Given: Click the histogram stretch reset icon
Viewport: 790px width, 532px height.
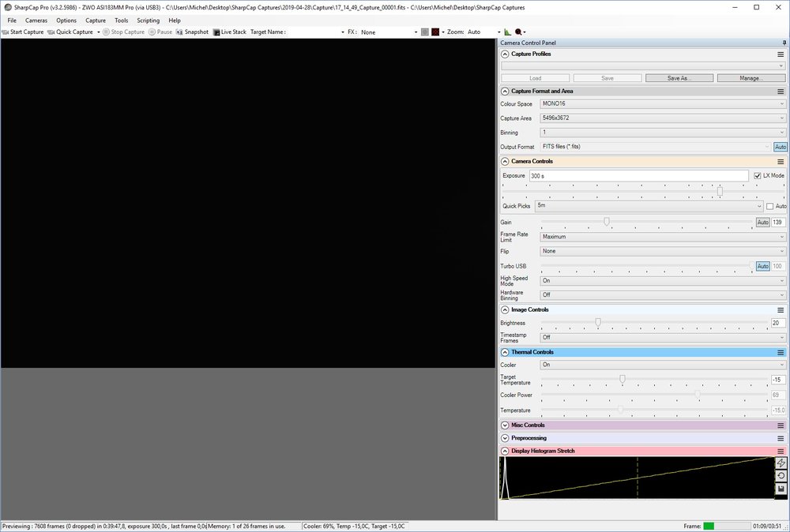Looking at the screenshot, I should [x=781, y=476].
